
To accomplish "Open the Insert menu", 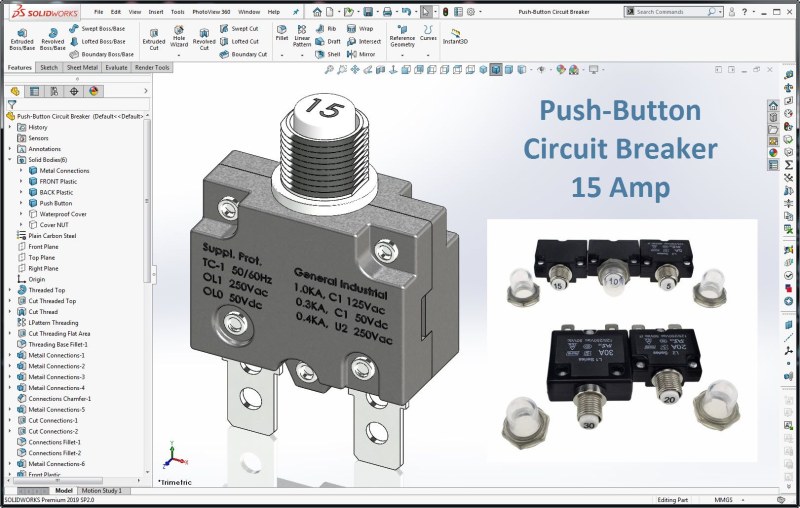I will [x=156, y=12].
